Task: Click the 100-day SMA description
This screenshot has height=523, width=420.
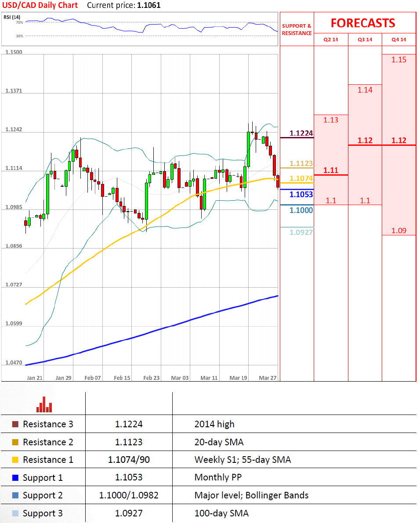Action: (x=221, y=513)
